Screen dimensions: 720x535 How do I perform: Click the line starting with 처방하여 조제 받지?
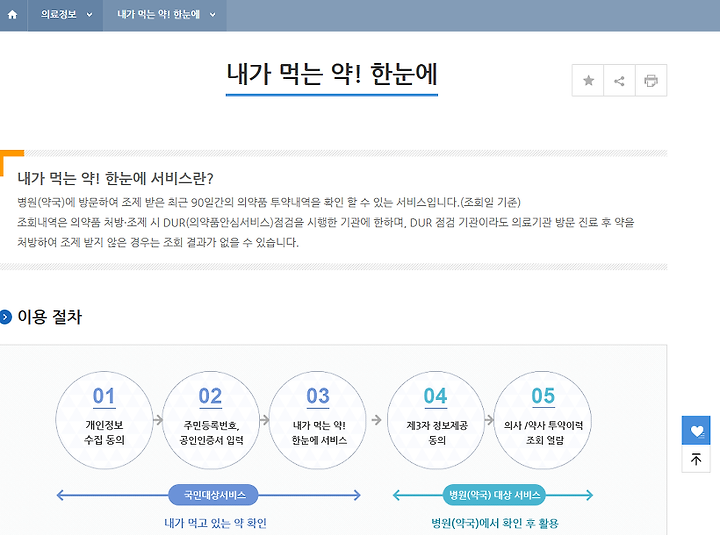point(158,242)
